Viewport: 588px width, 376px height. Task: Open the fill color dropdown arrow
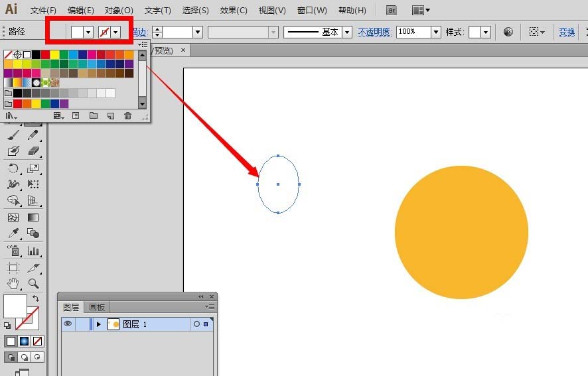click(x=88, y=32)
